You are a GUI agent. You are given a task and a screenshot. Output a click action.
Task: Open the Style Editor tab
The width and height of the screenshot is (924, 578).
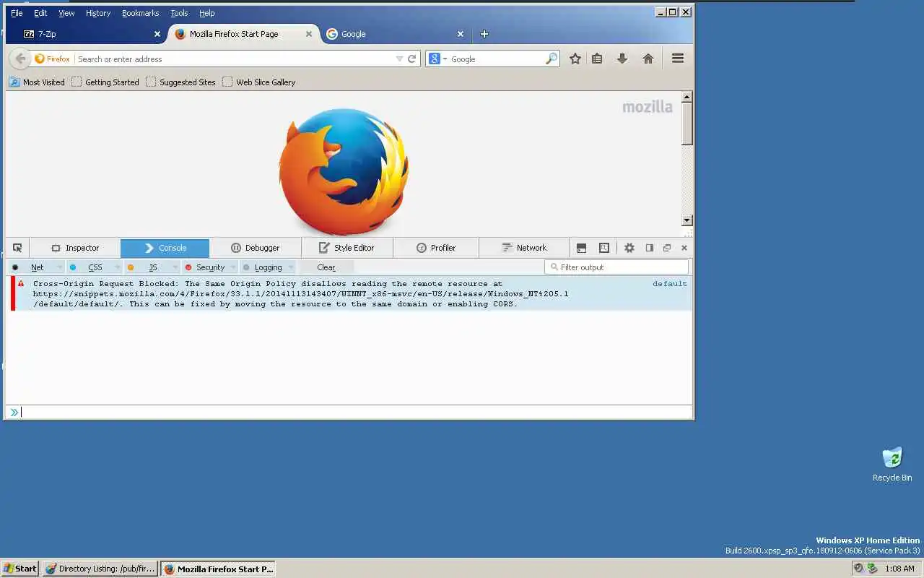click(347, 248)
